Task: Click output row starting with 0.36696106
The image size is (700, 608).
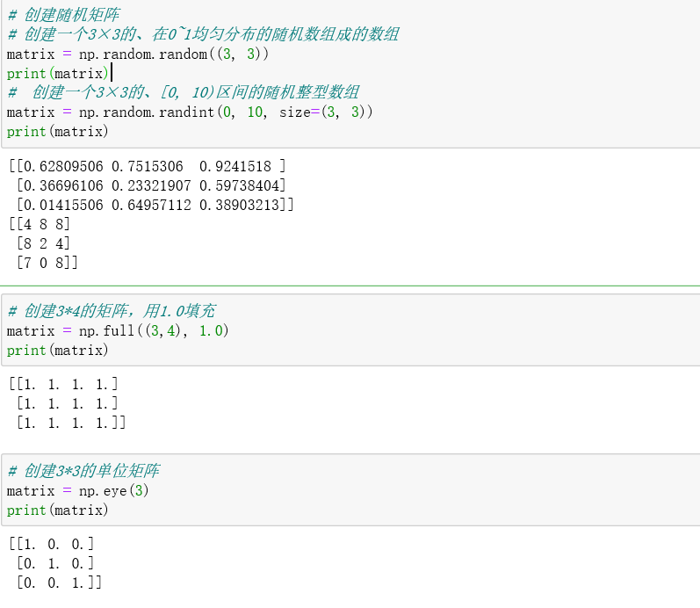Action: (151, 185)
